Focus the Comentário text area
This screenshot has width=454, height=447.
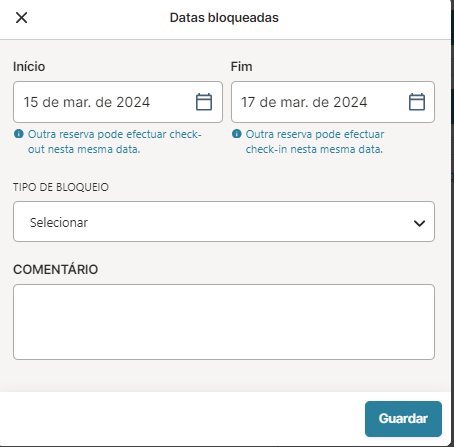(224, 322)
